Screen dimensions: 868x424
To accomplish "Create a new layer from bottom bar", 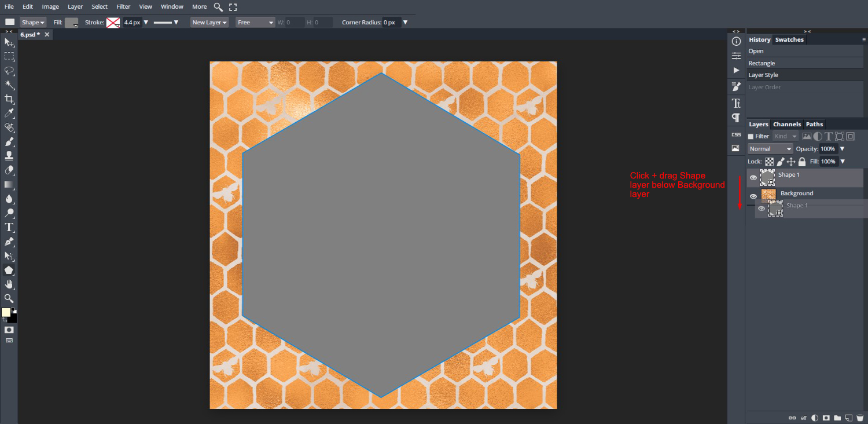I will 848,418.
